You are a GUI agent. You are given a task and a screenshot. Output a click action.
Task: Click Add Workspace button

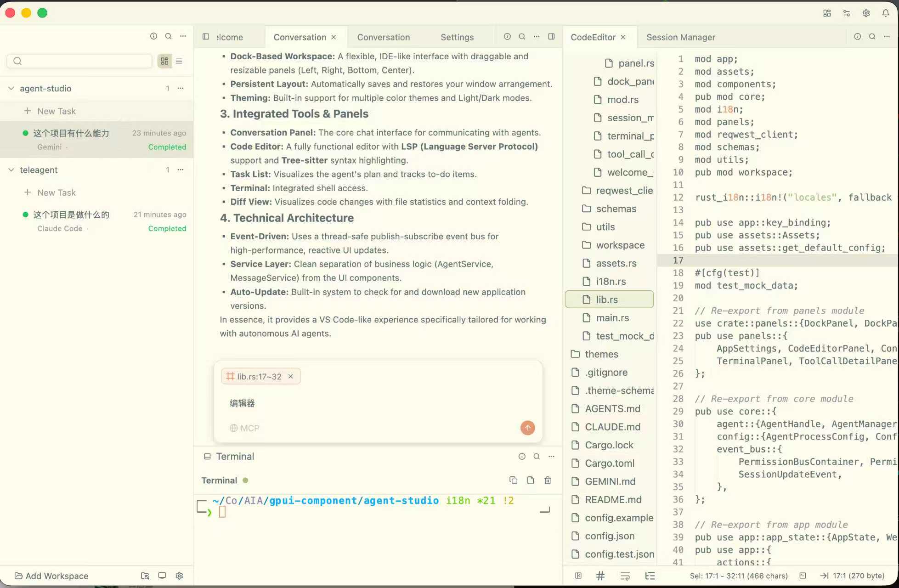[x=51, y=576]
